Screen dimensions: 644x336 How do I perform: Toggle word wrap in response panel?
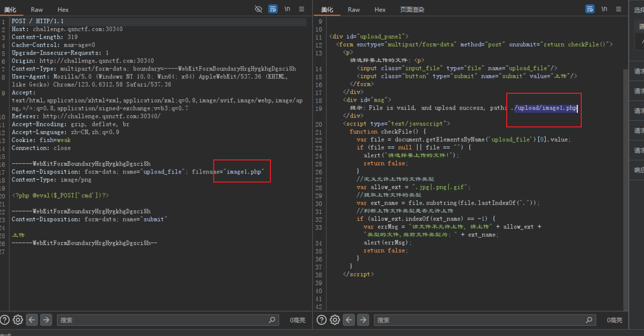click(590, 9)
